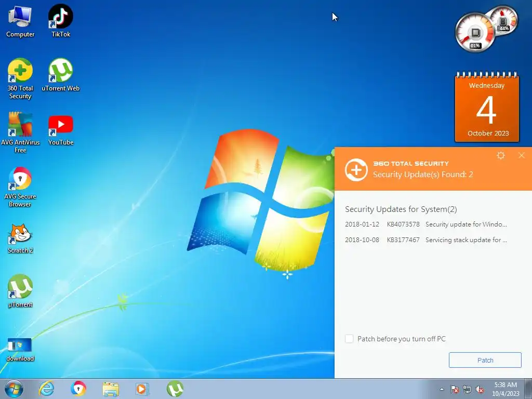The width and height of the screenshot is (532, 399).
Task: Click the 2018-01-12 date entry
Action: point(362,224)
